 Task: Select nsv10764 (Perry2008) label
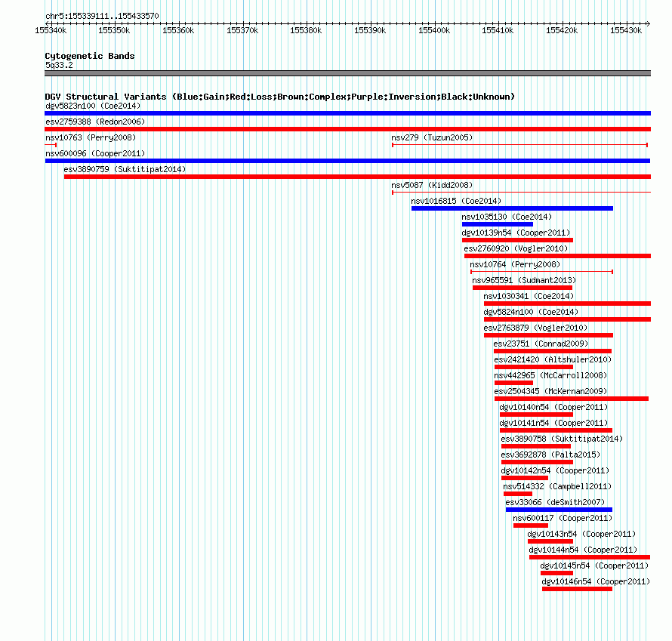point(515,264)
